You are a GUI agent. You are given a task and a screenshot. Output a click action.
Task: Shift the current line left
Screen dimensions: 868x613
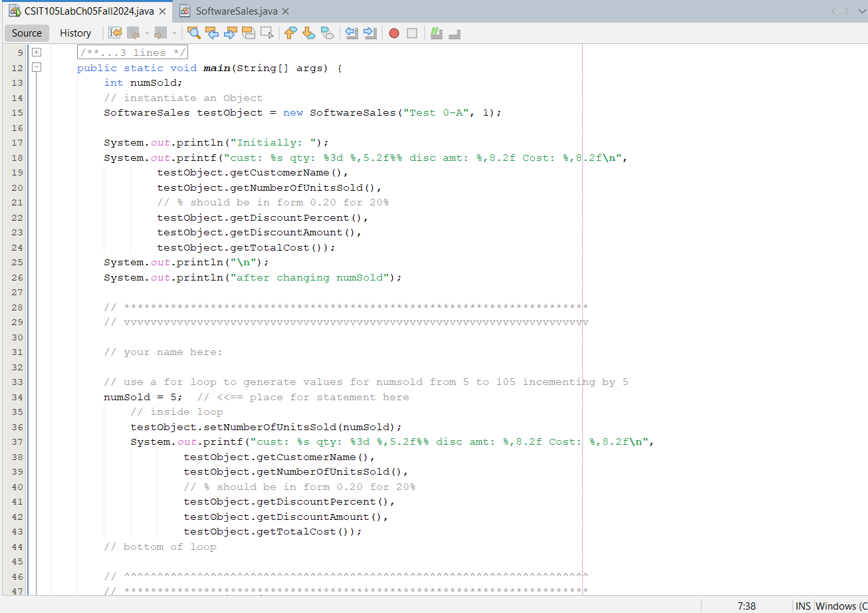click(352, 33)
